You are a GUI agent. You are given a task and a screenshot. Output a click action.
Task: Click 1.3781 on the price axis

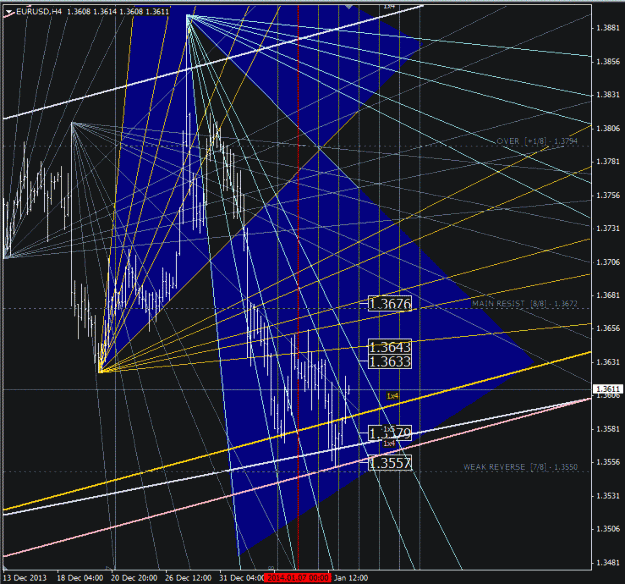click(608, 161)
